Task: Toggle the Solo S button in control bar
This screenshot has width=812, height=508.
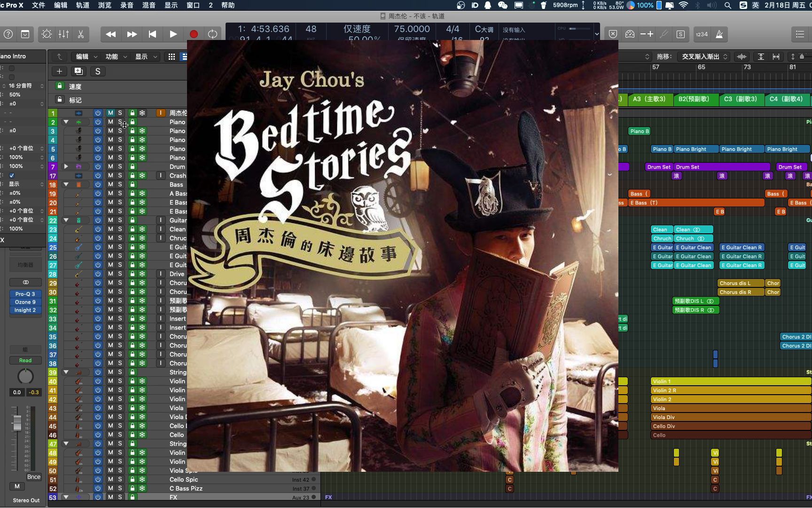Action: pos(680,34)
